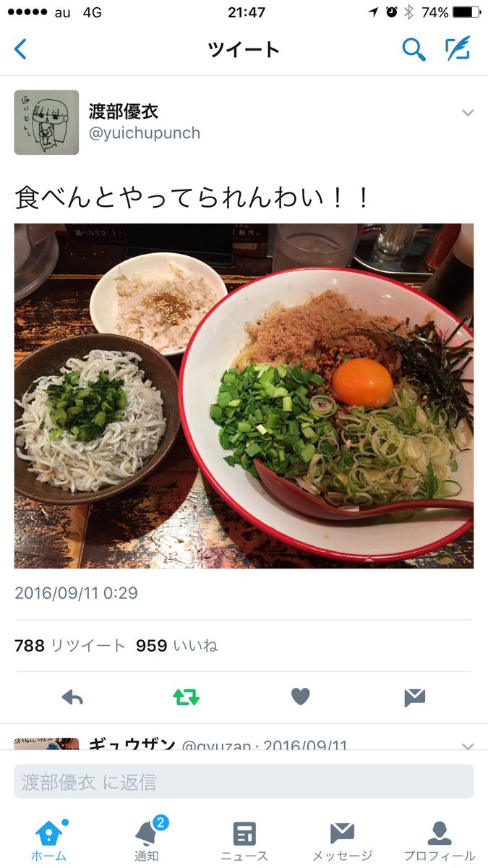Go to the プロフィール tab
The image size is (488, 868).
(440, 841)
